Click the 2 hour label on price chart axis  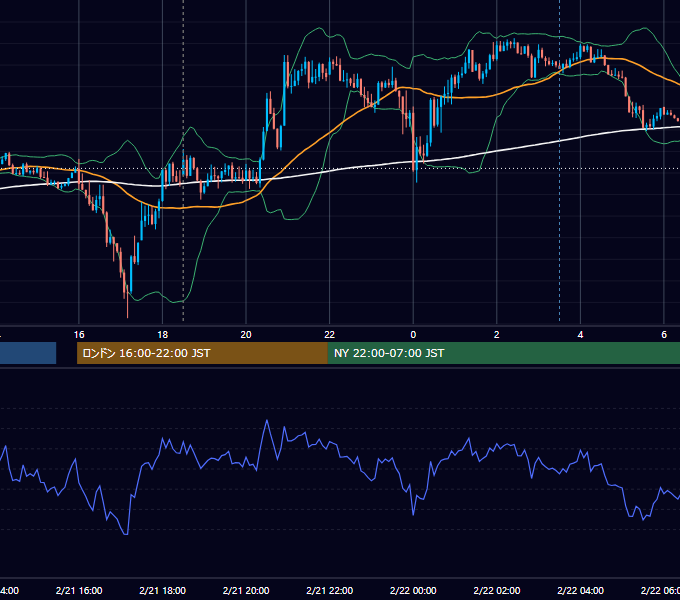(x=497, y=335)
